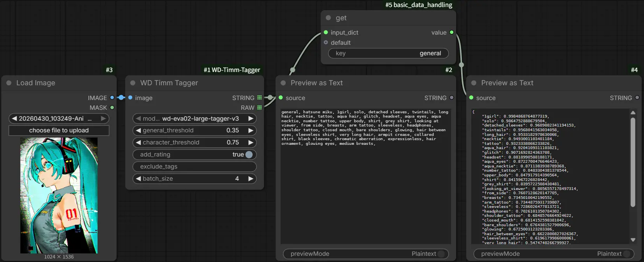Click the get node title

[x=341, y=18]
